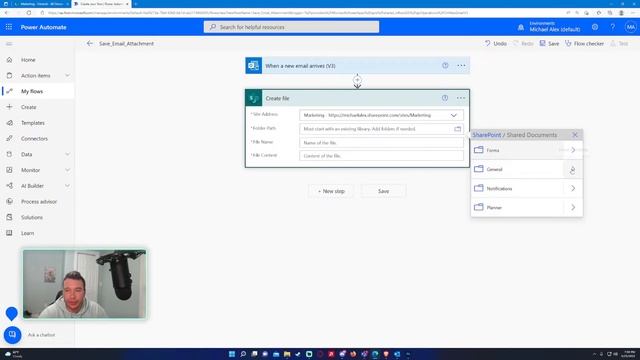Click the AI Builder icon

pos(9,186)
